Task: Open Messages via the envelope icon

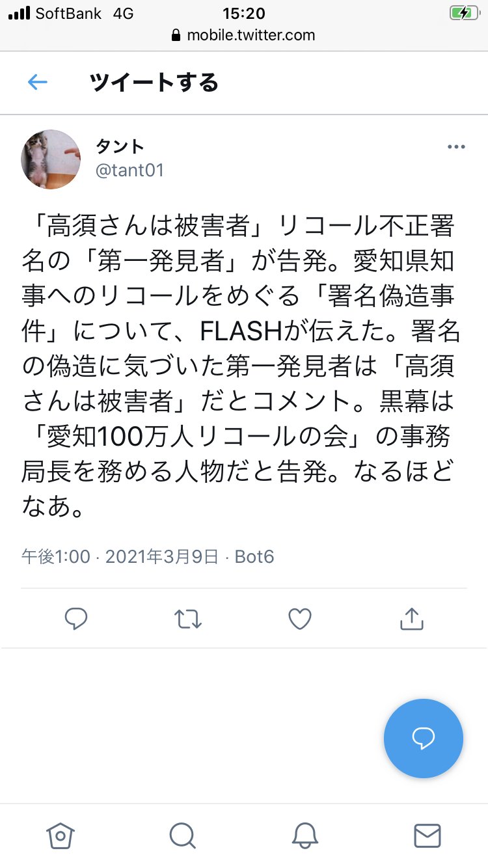Action: [427, 835]
